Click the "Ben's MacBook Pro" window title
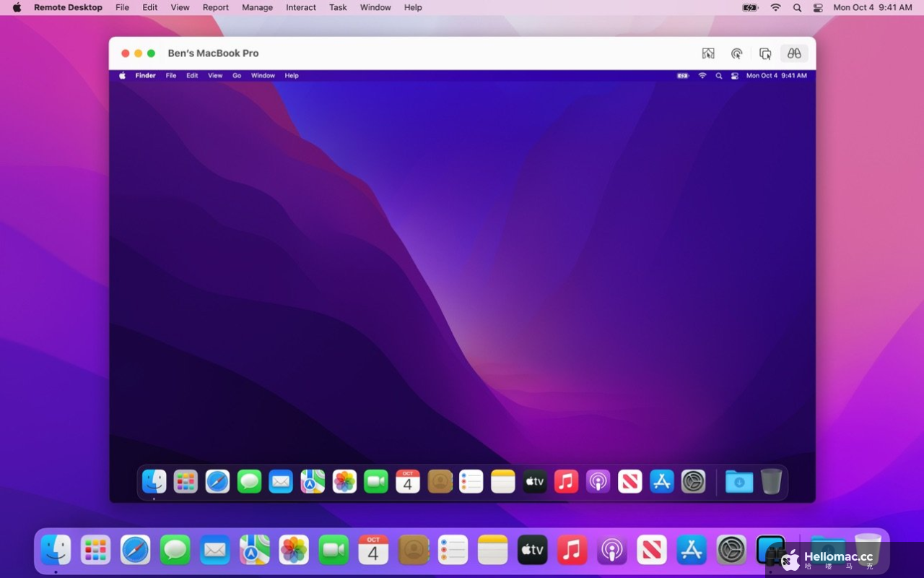 point(213,53)
